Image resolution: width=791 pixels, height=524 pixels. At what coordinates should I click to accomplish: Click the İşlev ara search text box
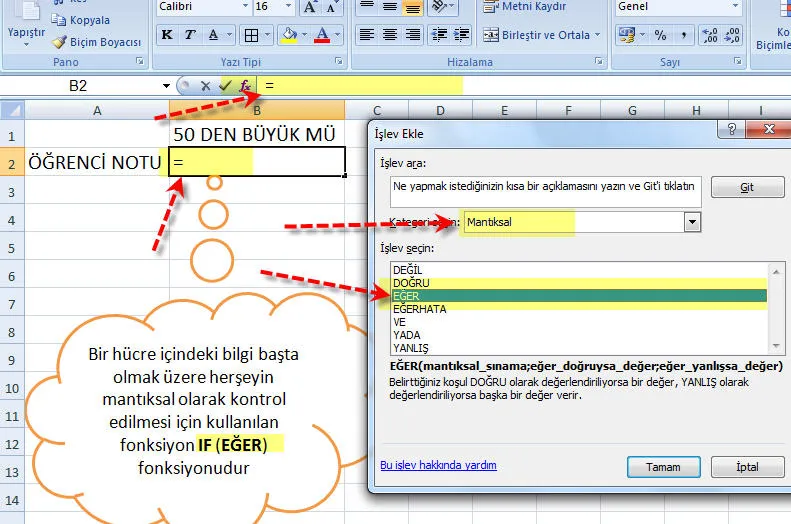click(545, 187)
